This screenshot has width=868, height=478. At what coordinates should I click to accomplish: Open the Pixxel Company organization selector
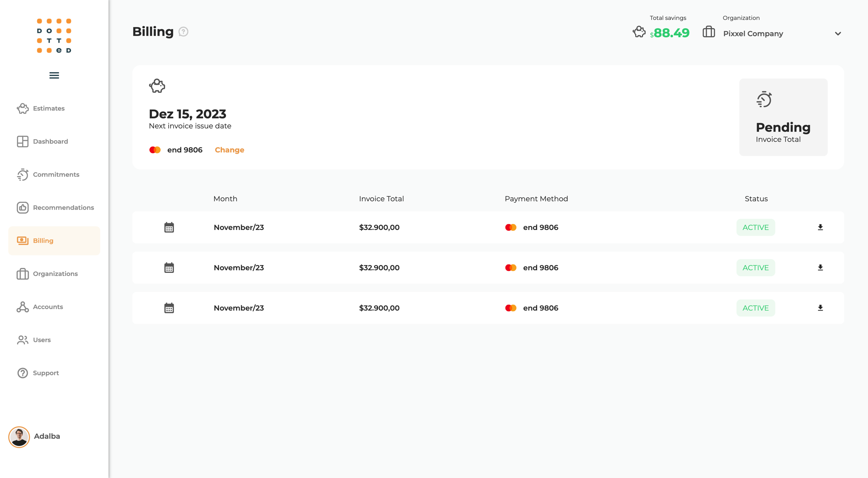[x=753, y=34]
